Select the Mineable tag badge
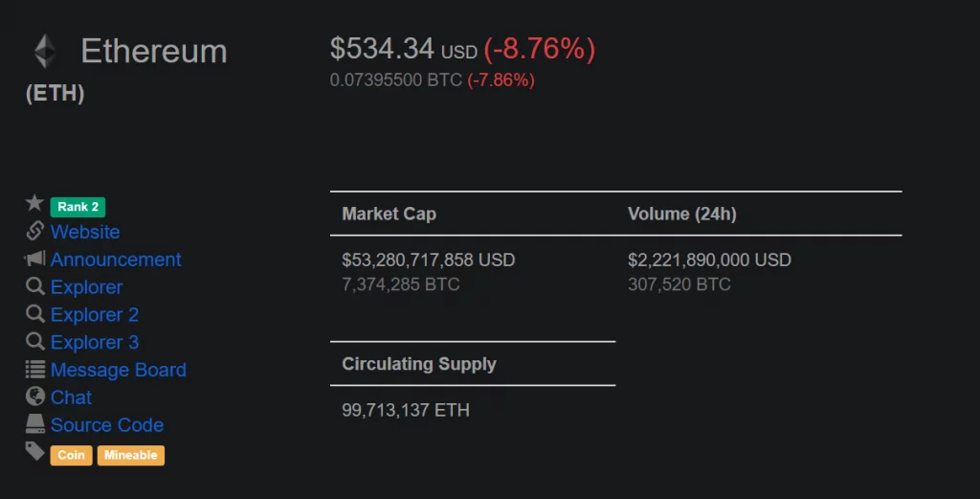Image resolution: width=980 pixels, height=499 pixels. click(x=130, y=455)
